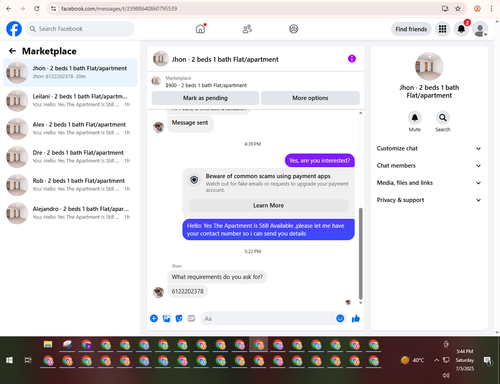Open the large apartment photo in the right panel
Screen dimensions: 500x384
tap(429, 66)
